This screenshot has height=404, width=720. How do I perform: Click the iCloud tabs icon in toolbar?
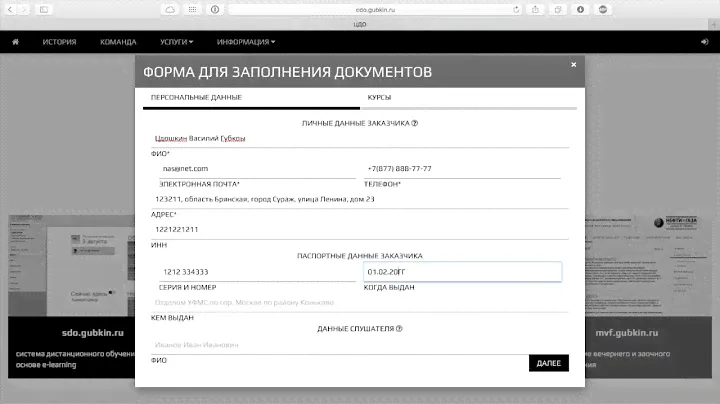coord(169,9)
